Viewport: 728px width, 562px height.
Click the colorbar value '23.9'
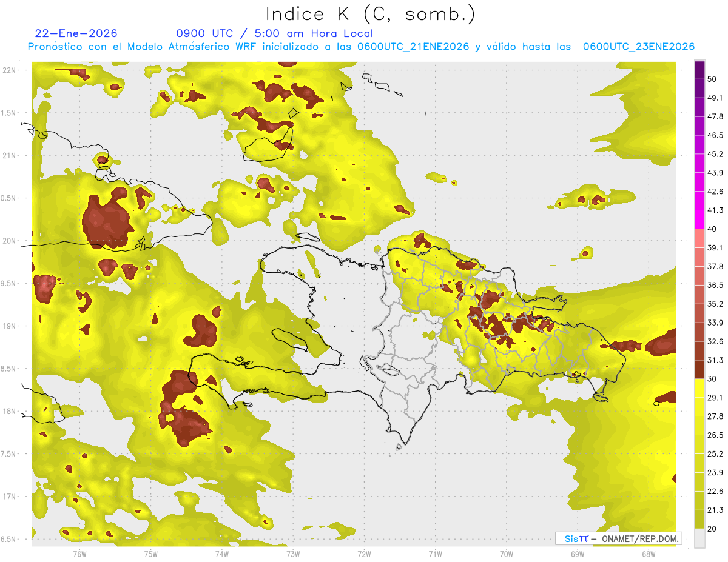coord(715,473)
